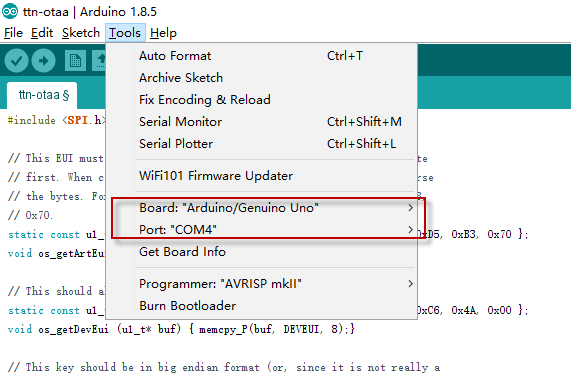Image resolution: width=571 pixels, height=373 pixels.
Task: Open the Sketch menu
Action: pos(80,33)
